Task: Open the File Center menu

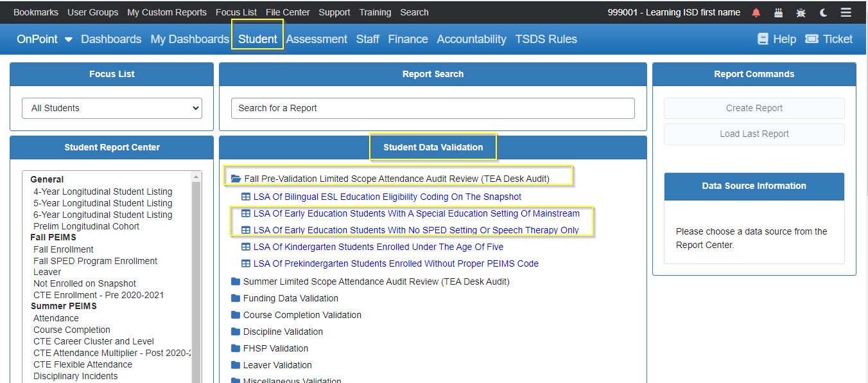Action: [x=288, y=12]
